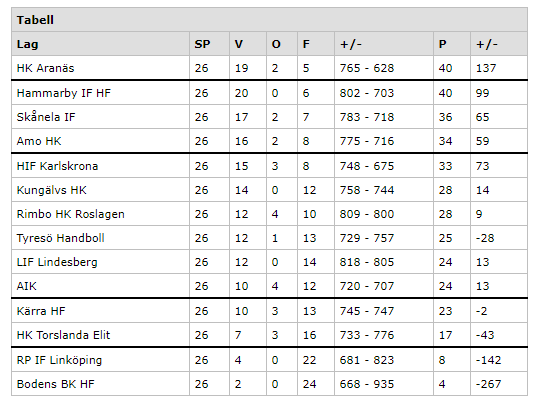
Task: Click RP IF Linköping team name
Action: click(x=59, y=360)
